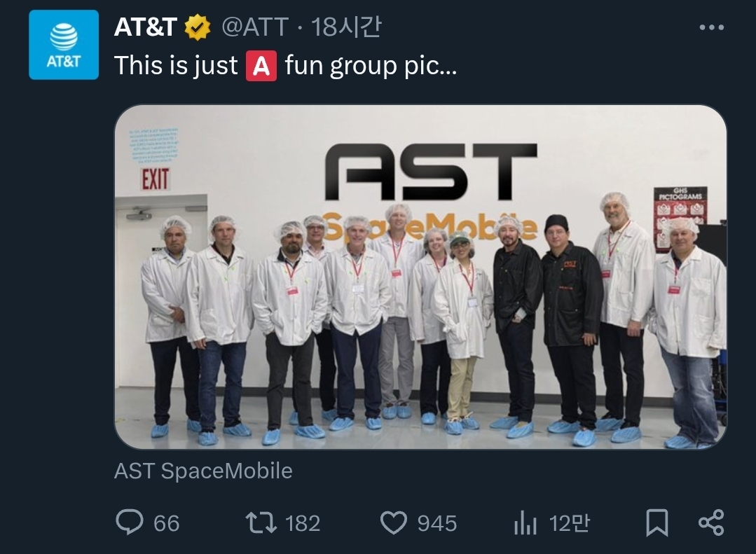Image resolution: width=756 pixels, height=554 pixels.
Task: Open the three-dot more options menu
Action: tap(712, 27)
